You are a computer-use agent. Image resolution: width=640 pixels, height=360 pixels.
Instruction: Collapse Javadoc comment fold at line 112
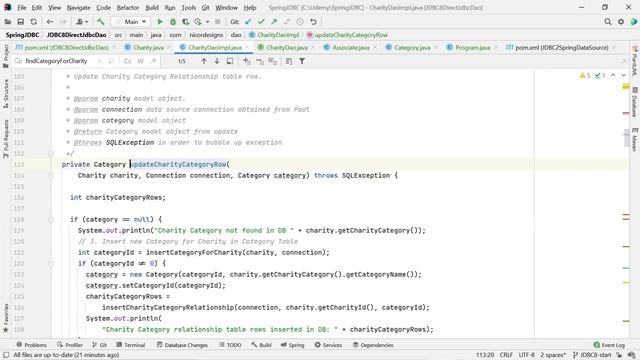point(51,153)
